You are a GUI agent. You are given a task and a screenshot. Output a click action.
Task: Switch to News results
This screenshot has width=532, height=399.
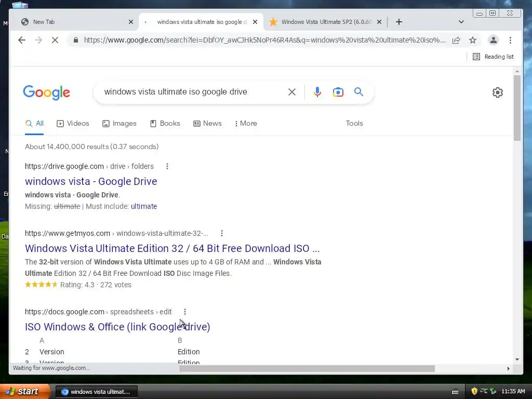207,124
